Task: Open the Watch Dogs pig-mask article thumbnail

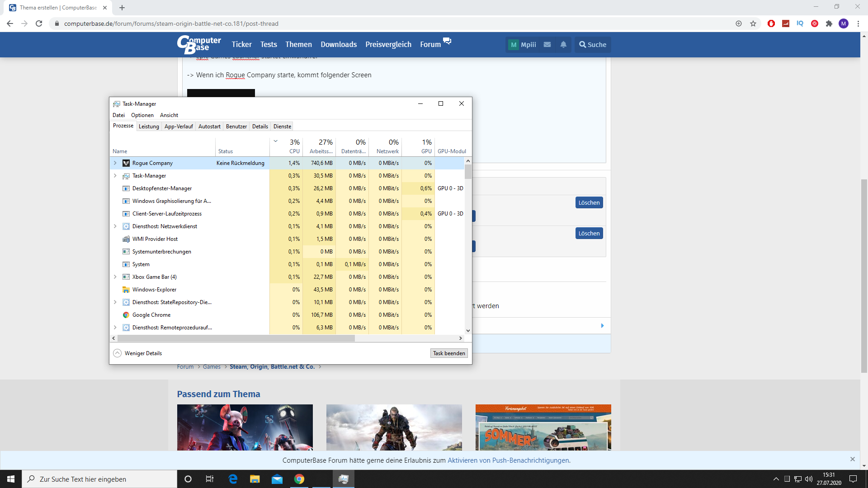Action: click(245, 427)
